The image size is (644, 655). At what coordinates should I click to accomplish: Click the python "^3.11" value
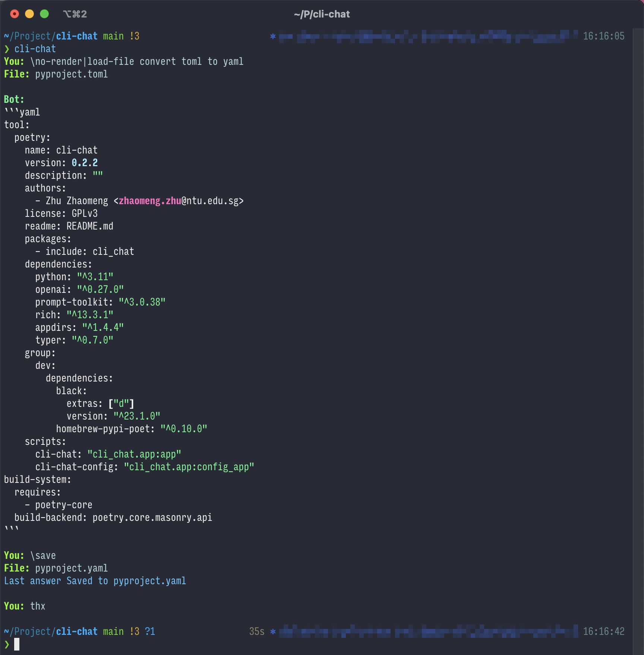tap(95, 277)
